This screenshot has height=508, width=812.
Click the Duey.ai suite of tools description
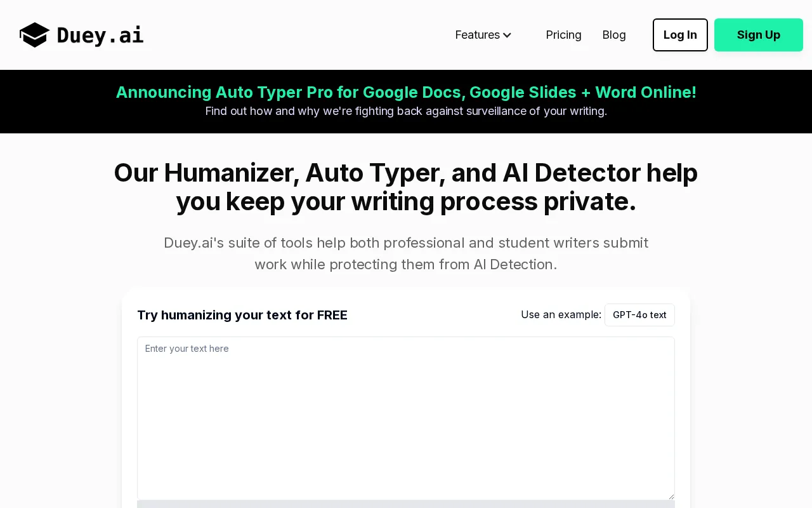coord(406,253)
